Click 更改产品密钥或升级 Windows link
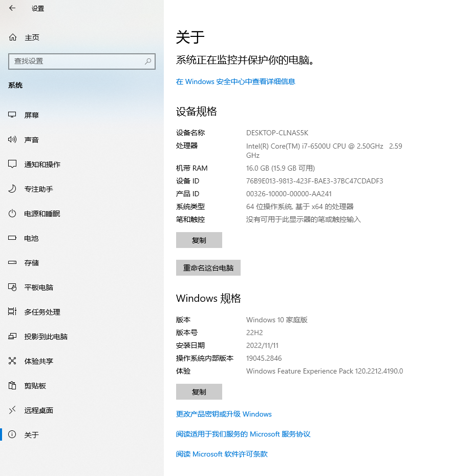This screenshot has height=476, width=471. click(x=224, y=414)
